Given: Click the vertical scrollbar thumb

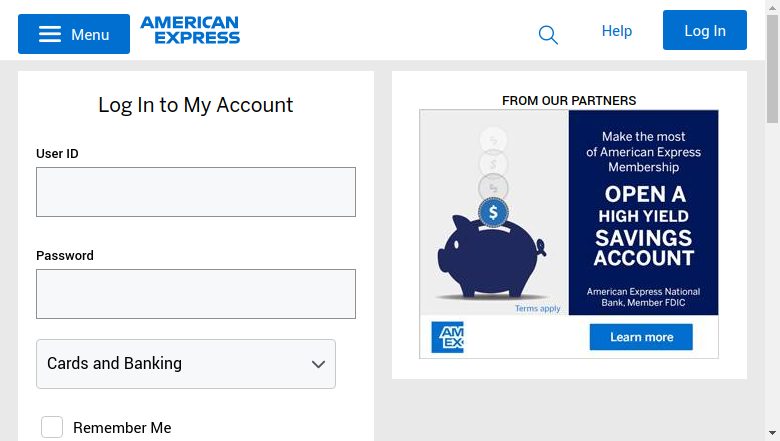Looking at the screenshot, I should 772,69.
